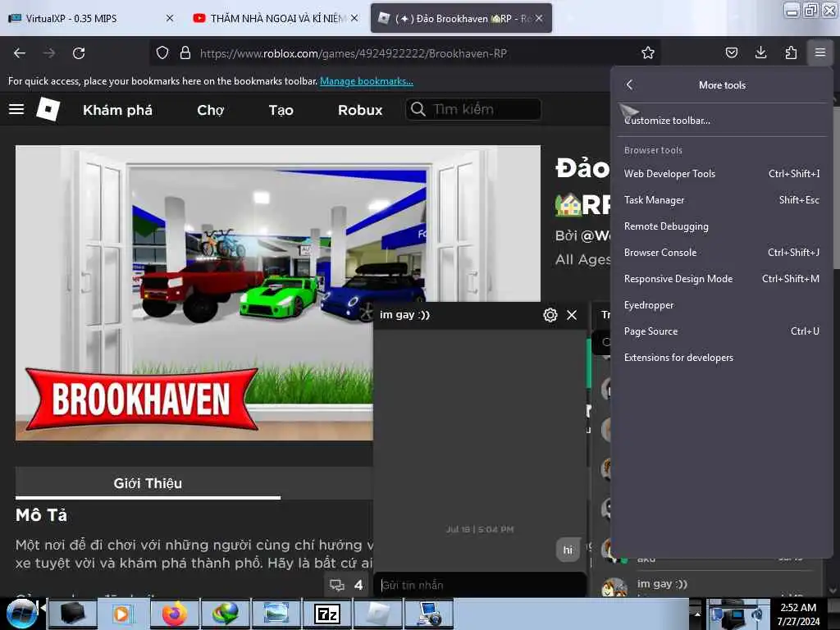
Task: Open the Extensions puzzle icon
Action: [791, 52]
